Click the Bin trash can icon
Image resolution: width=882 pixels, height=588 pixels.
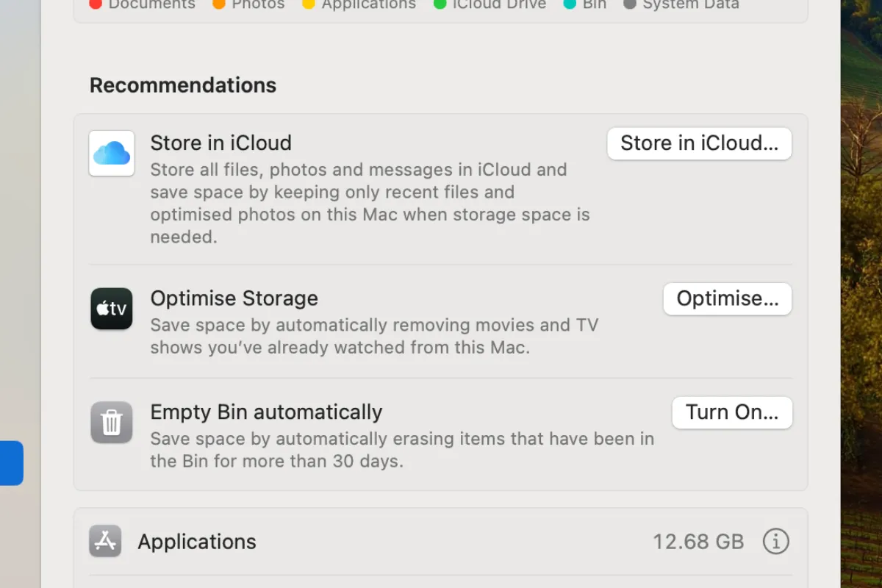tap(112, 423)
